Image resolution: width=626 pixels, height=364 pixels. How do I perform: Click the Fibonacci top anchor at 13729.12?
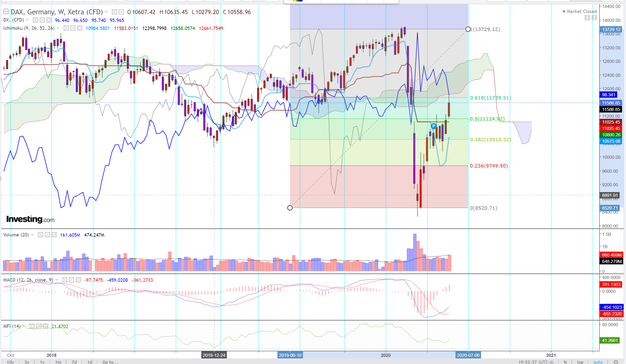[x=468, y=29]
